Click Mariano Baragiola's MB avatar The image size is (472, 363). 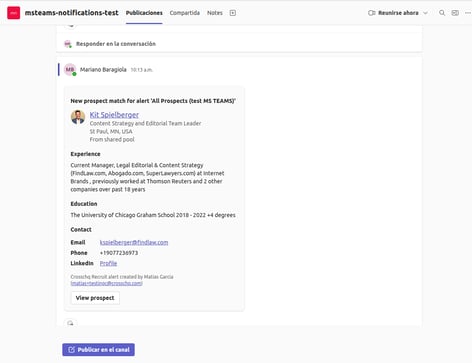coord(70,69)
